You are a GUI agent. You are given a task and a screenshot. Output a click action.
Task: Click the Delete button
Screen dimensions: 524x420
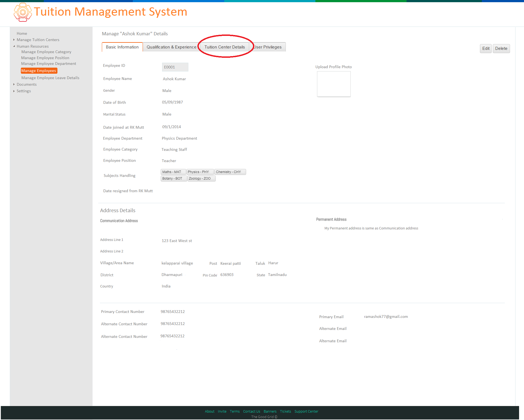point(501,48)
